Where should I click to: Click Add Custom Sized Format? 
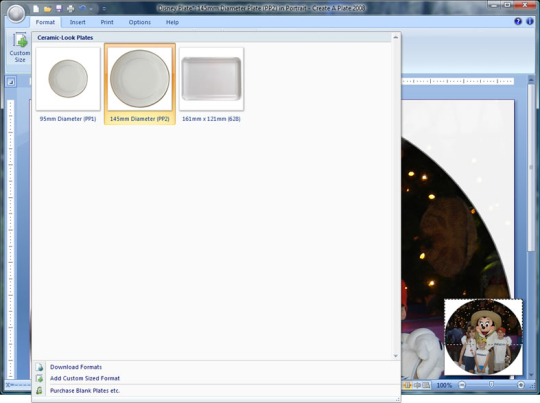(85, 378)
